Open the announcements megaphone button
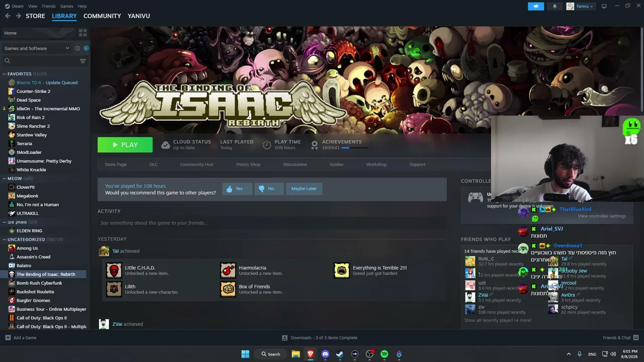 [x=536, y=6]
